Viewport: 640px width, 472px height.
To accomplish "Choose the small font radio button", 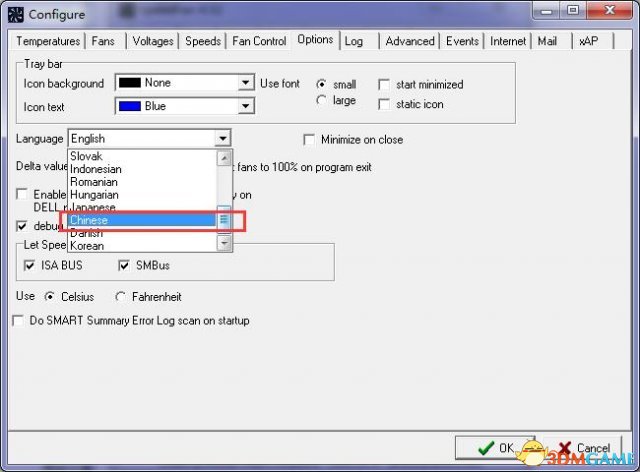I will point(321,84).
